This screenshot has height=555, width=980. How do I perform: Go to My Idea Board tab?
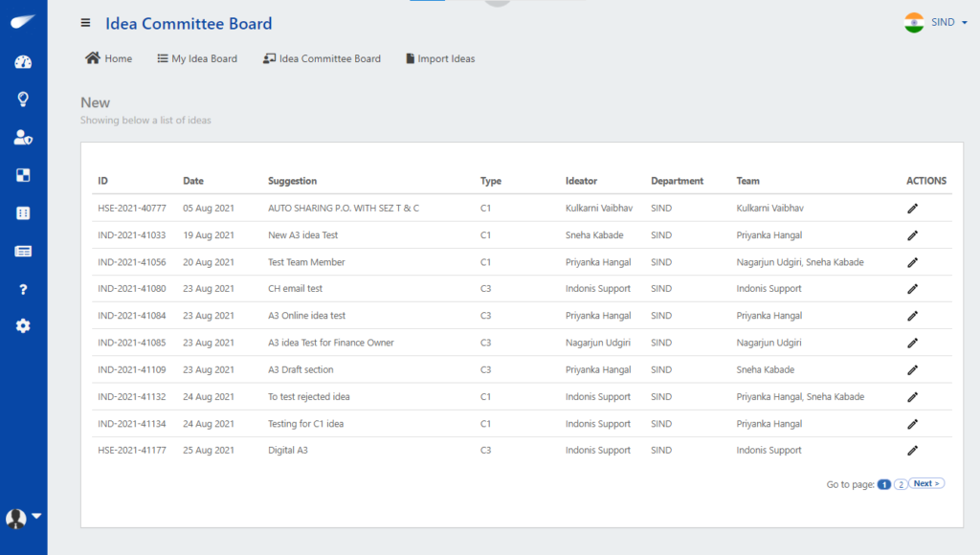point(197,58)
